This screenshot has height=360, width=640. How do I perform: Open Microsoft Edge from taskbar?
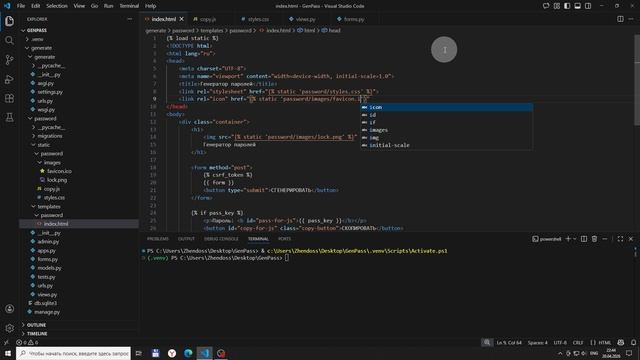coord(188,353)
